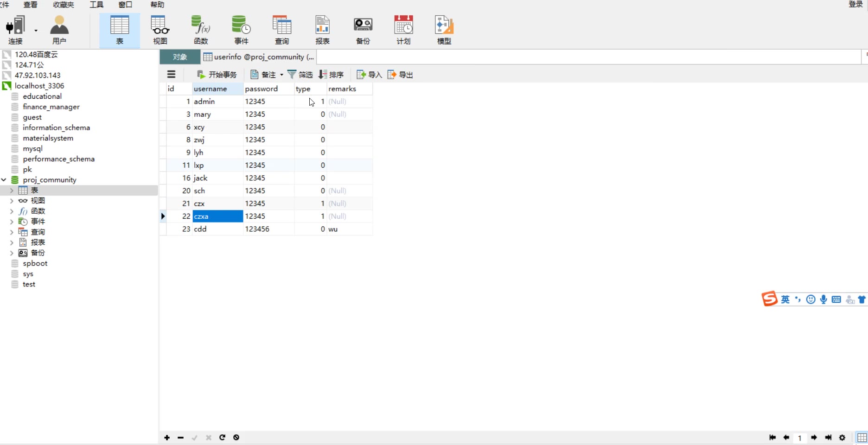Click the 筛选 (Filter) button
This screenshot has width=868, height=445.
pos(300,75)
